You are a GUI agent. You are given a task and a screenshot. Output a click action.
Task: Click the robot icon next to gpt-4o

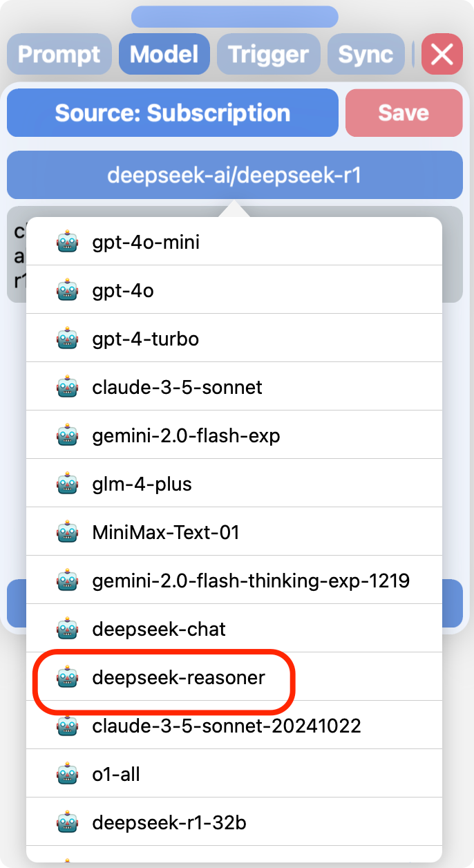point(67,290)
